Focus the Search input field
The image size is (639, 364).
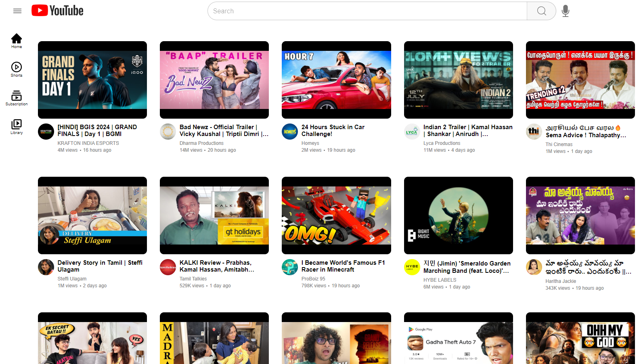point(367,11)
